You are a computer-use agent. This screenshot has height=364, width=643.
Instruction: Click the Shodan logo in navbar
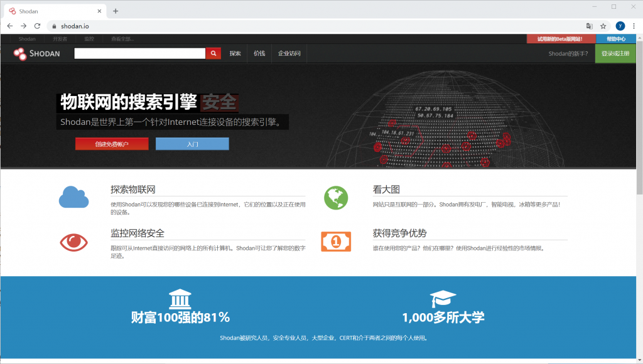click(x=37, y=53)
